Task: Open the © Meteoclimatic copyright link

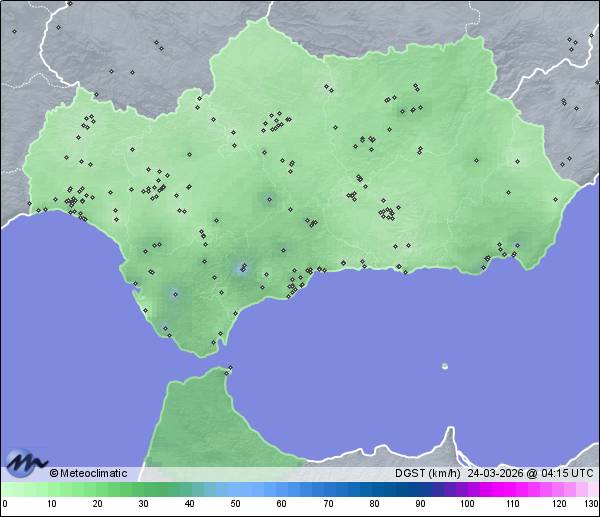Action: tap(88, 473)
